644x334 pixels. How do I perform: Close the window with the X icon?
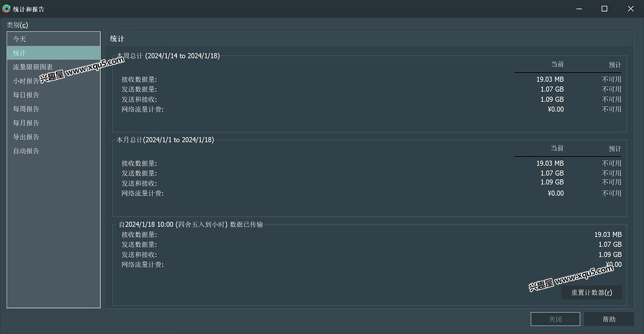pos(631,9)
